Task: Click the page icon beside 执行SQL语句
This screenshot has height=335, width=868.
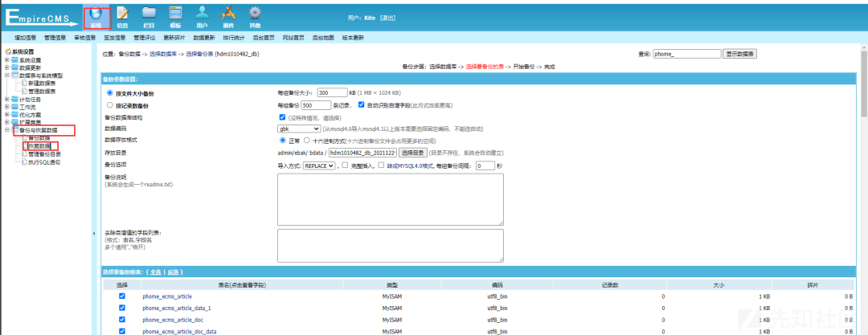Action: [x=24, y=162]
